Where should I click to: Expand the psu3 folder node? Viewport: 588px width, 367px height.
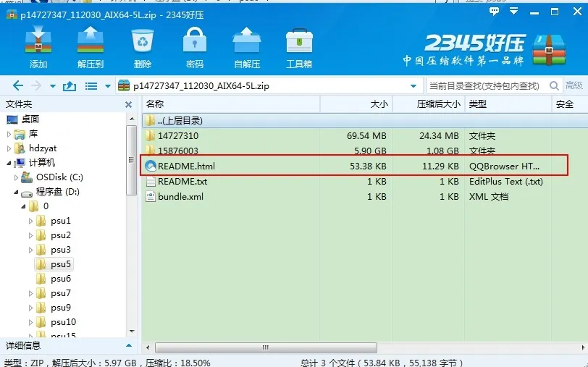30,250
